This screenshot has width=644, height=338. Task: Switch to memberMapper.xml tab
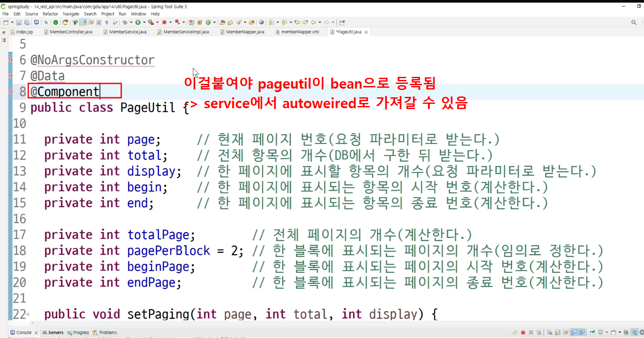click(297, 32)
